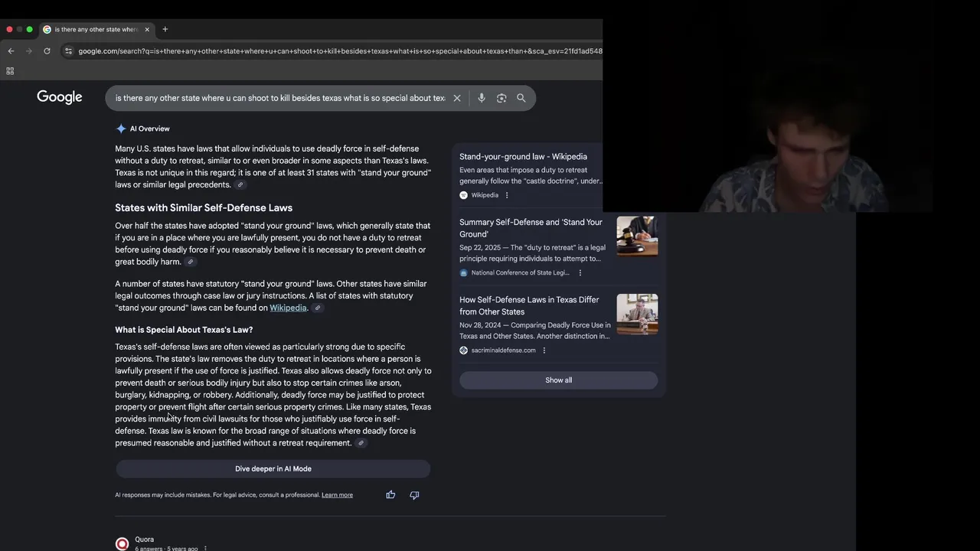Open more options for Quora result

coord(205,548)
